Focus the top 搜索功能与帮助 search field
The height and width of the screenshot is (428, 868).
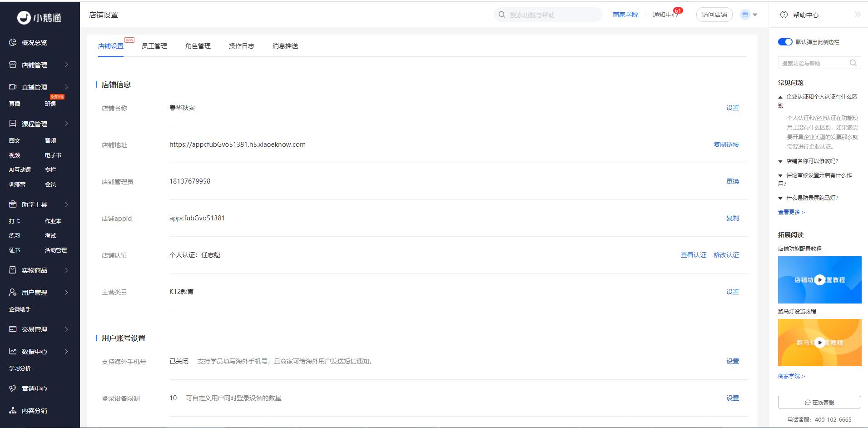[552, 15]
